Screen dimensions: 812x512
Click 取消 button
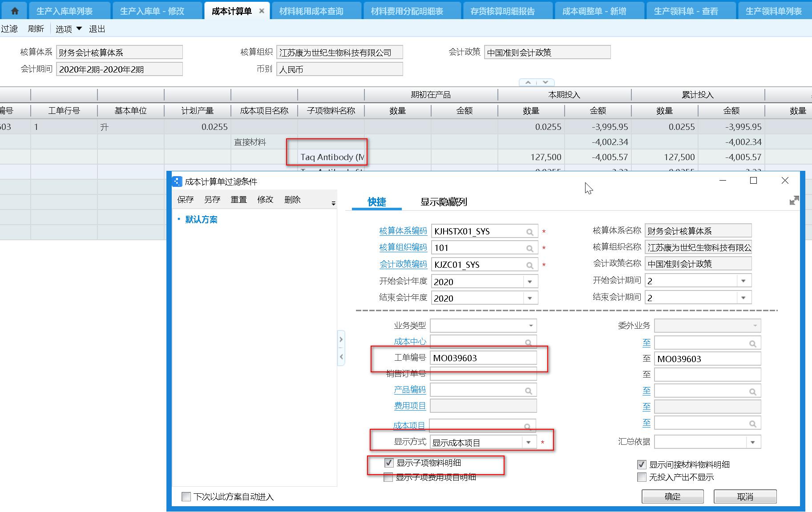745,496
